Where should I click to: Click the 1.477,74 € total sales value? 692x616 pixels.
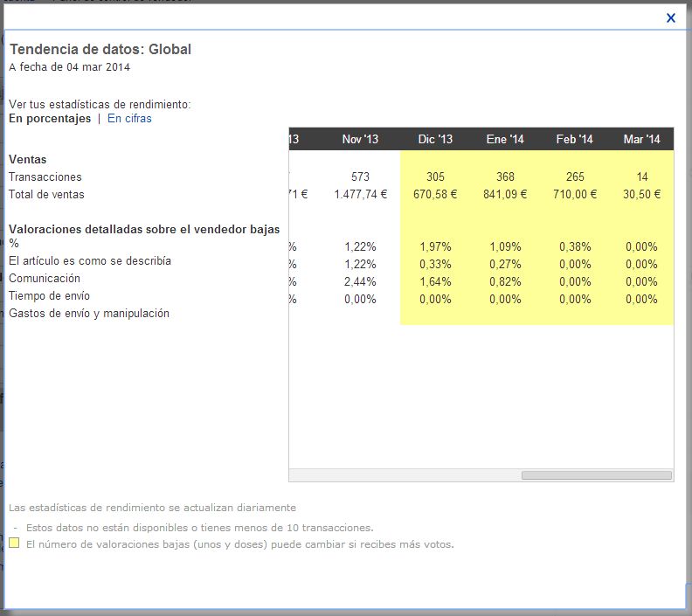pyautogui.click(x=360, y=195)
